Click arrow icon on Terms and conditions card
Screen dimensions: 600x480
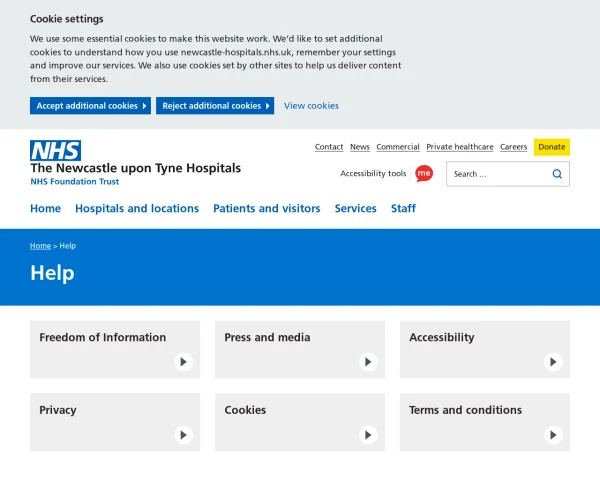tap(553, 435)
